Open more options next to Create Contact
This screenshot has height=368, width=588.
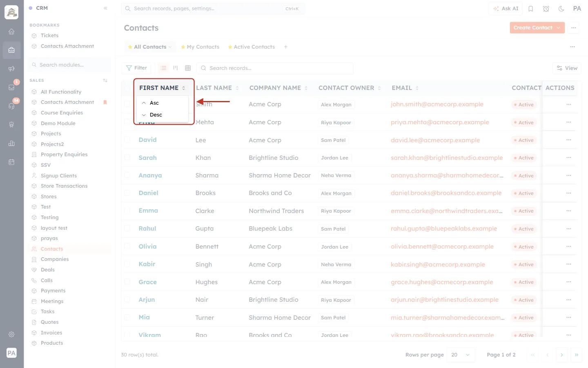[574, 28]
